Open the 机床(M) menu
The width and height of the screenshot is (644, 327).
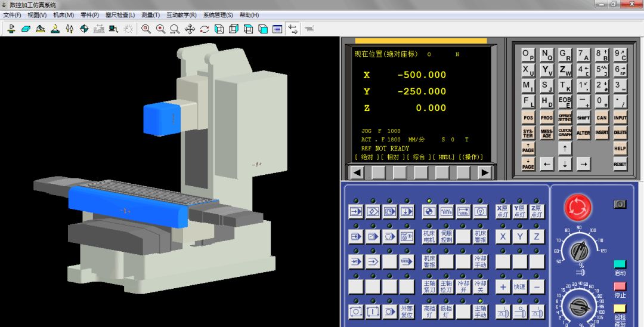click(63, 15)
